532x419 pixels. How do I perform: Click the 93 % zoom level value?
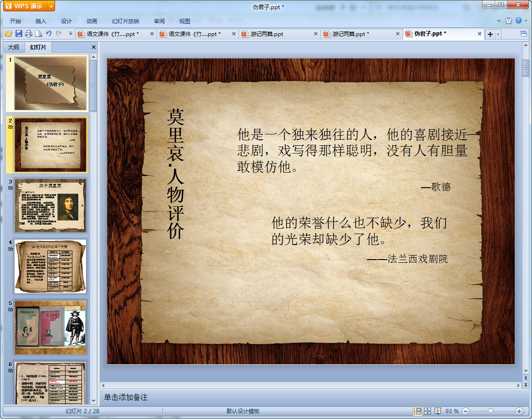pos(452,411)
